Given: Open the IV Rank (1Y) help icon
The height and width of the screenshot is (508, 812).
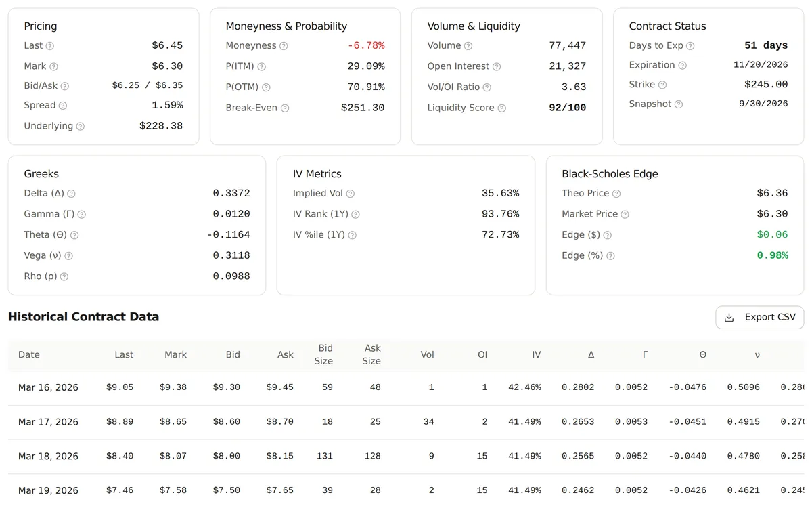Looking at the screenshot, I should pos(355,215).
